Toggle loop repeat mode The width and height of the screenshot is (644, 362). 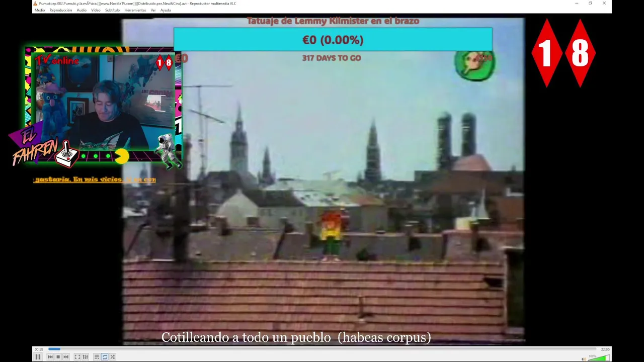(x=105, y=357)
